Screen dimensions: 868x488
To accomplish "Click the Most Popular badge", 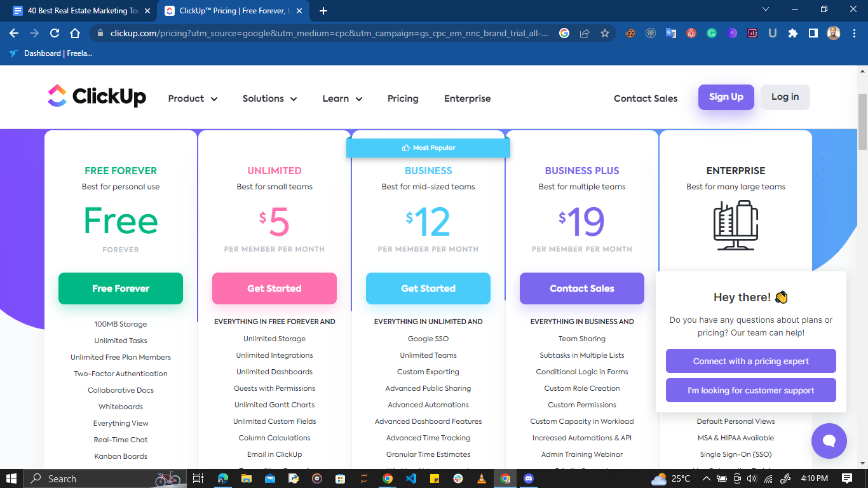I will [428, 147].
